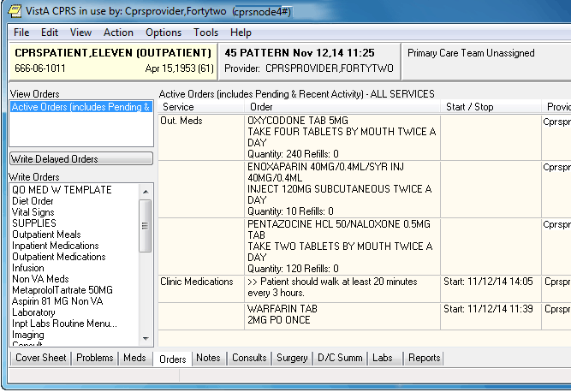This screenshot has width=571, height=392.
Task: Select the patient should walk order
Action: pos(342,288)
